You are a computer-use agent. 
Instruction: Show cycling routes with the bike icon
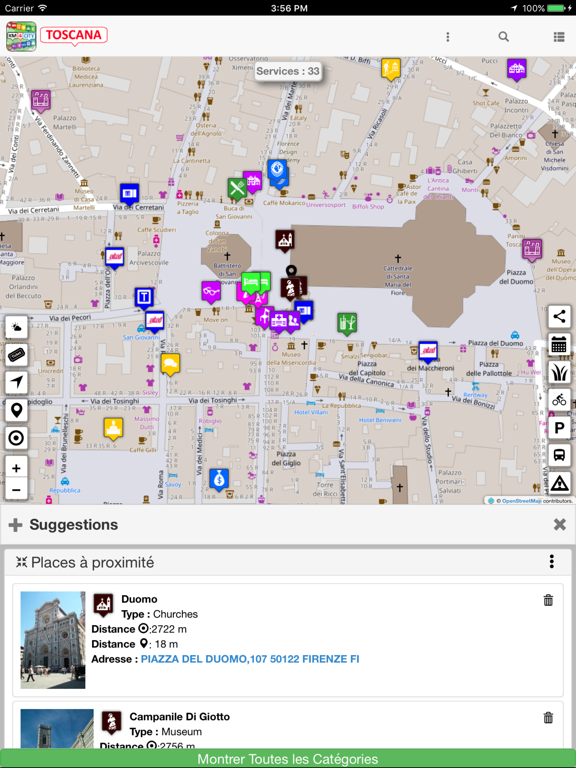[559, 400]
